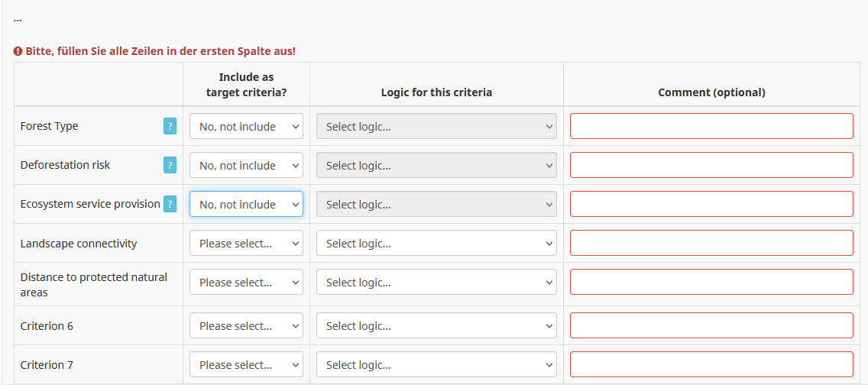
Task: Click the Forest Type comment field
Action: 711,127
